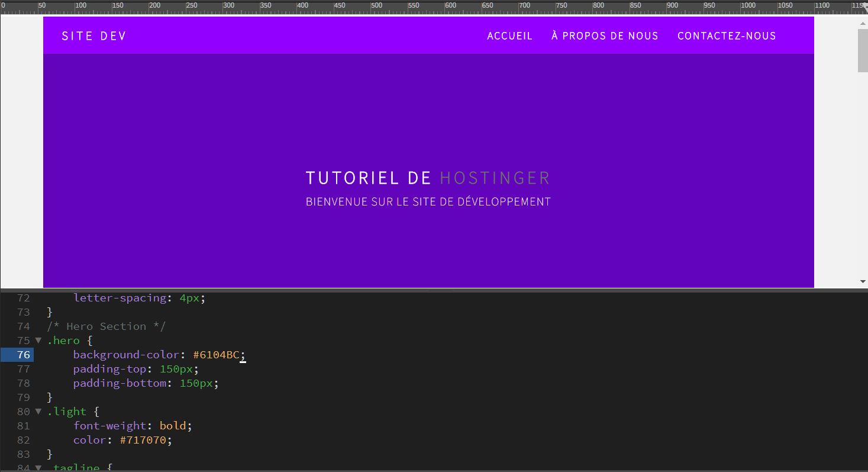This screenshot has height=472, width=868.
Task: Click the #6104BC color value
Action: tap(216, 355)
